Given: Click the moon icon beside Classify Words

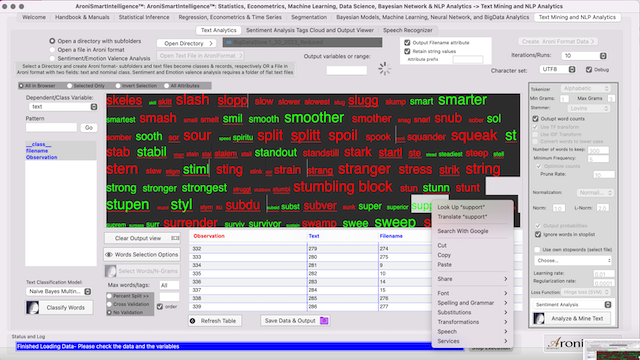Looking at the screenshot, I should [33, 307].
